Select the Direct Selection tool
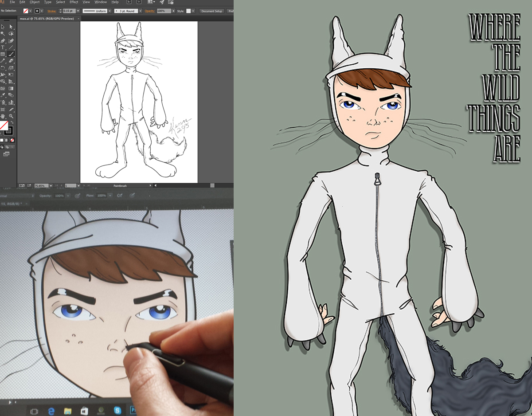Screen dimensions: 532x416 click(11, 27)
